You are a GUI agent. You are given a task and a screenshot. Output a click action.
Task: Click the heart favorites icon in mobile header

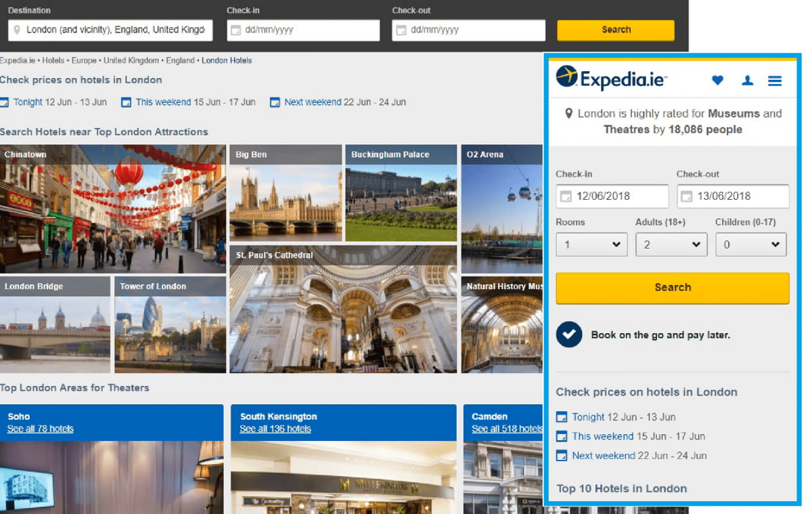[717, 81]
